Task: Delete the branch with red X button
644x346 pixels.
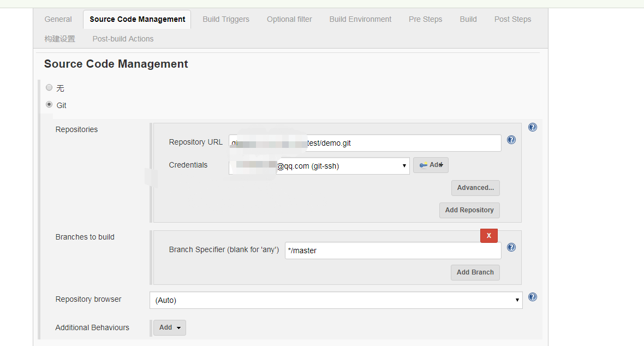Action: pyautogui.click(x=488, y=235)
